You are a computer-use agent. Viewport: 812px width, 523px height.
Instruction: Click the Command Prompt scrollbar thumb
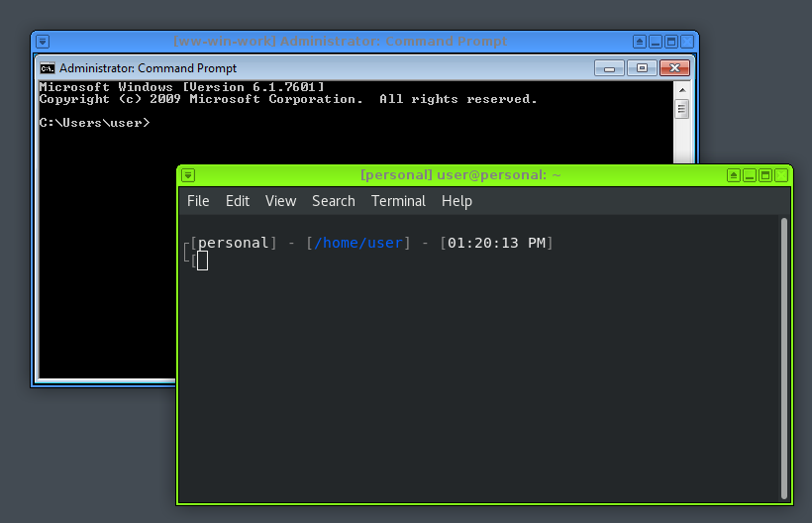point(681,109)
